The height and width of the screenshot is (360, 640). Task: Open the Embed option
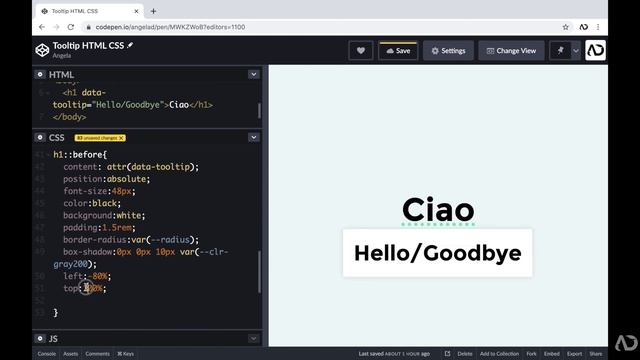click(x=551, y=354)
